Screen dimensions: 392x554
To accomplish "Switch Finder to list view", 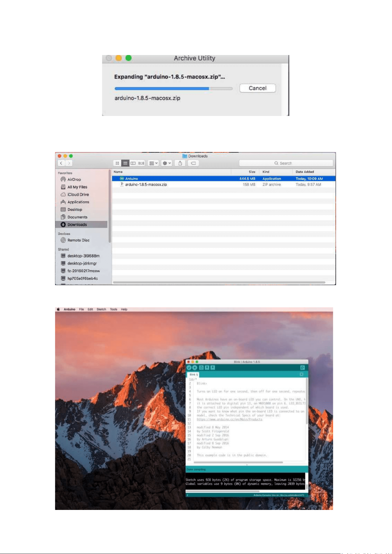I will (x=125, y=163).
